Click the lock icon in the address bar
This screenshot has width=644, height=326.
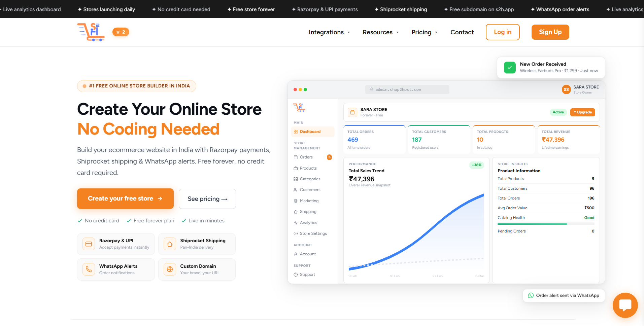click(x=371, y=89)
